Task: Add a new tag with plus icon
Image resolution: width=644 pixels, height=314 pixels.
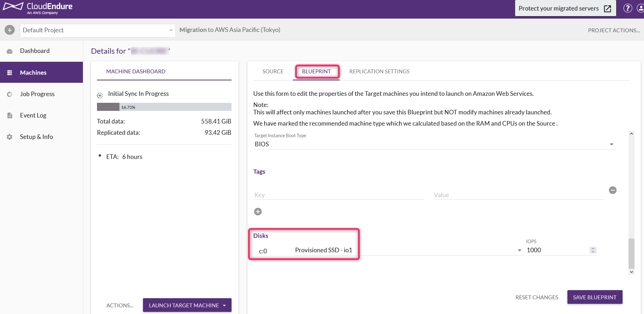Action: click(258, 212)
